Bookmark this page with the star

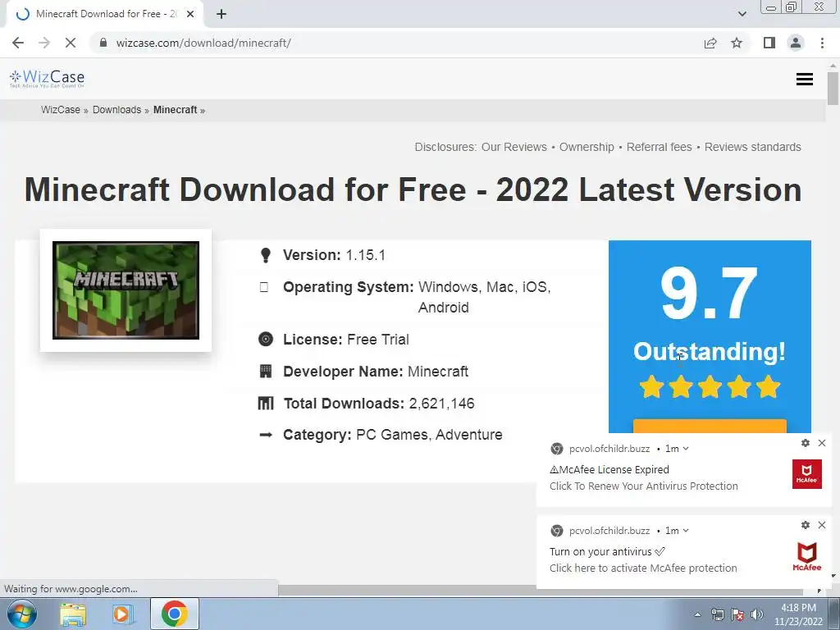737,43
